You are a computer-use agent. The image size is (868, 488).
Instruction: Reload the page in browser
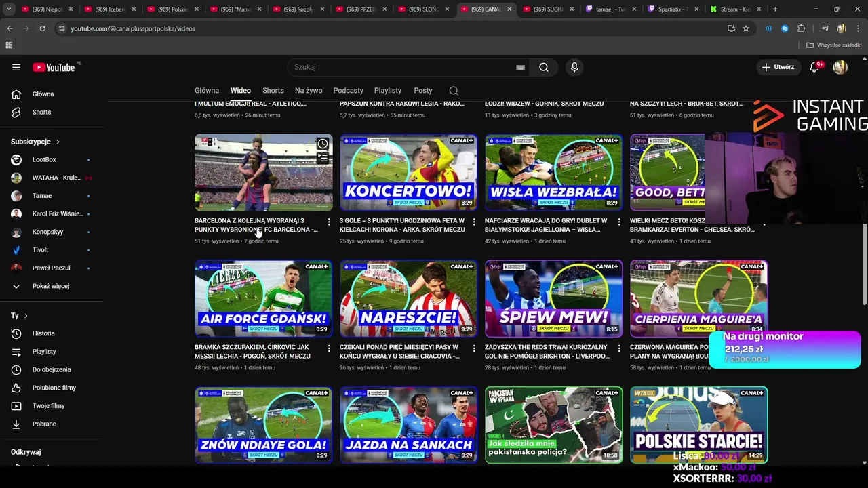pyautogui.click(x=42, y=28)
